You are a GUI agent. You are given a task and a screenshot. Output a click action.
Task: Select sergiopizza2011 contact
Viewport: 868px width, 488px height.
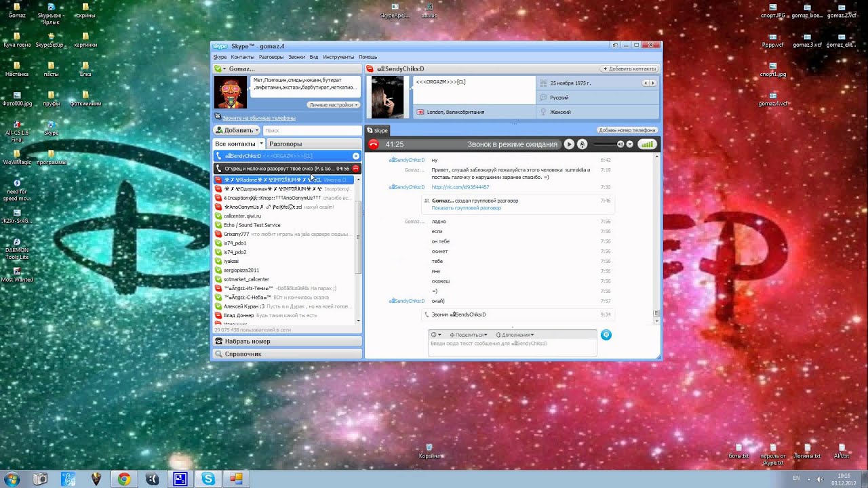[x=283, y=270]
